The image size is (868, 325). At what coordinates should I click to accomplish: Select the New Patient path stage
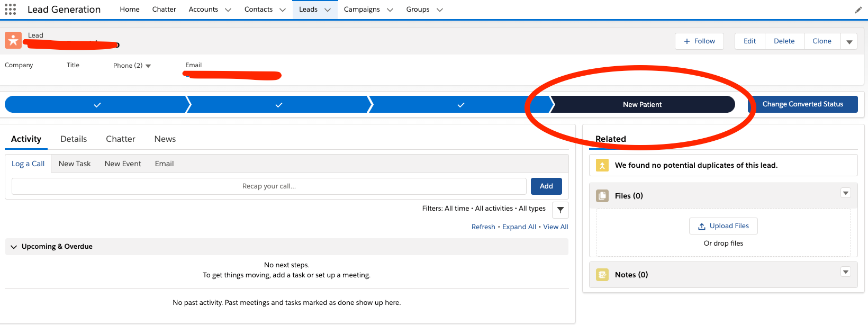pos(643,104)
